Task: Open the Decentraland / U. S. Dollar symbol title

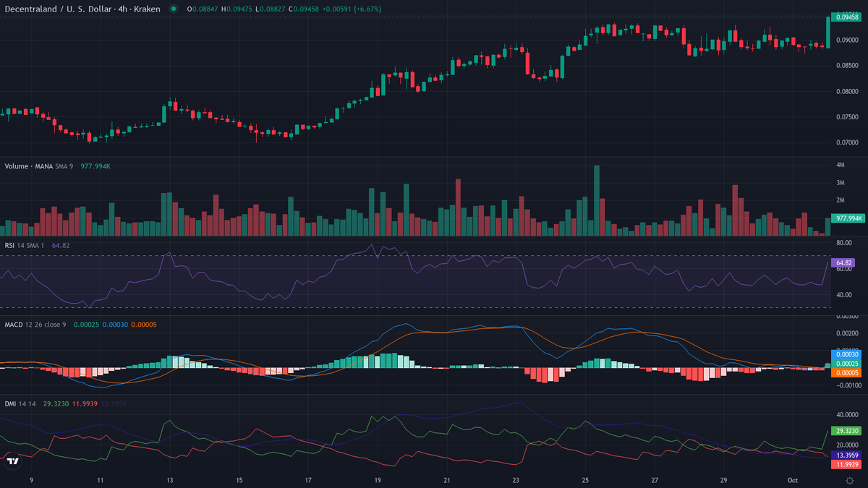Action: [82, 9]
